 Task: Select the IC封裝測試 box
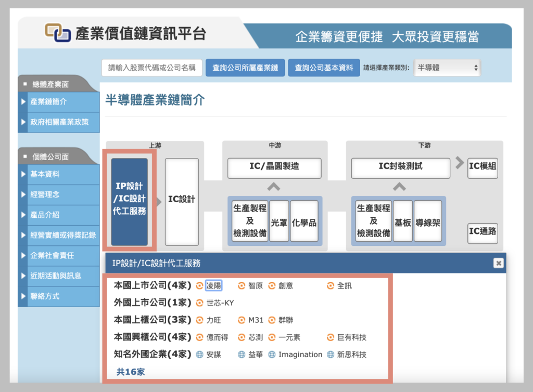point(400,168)
